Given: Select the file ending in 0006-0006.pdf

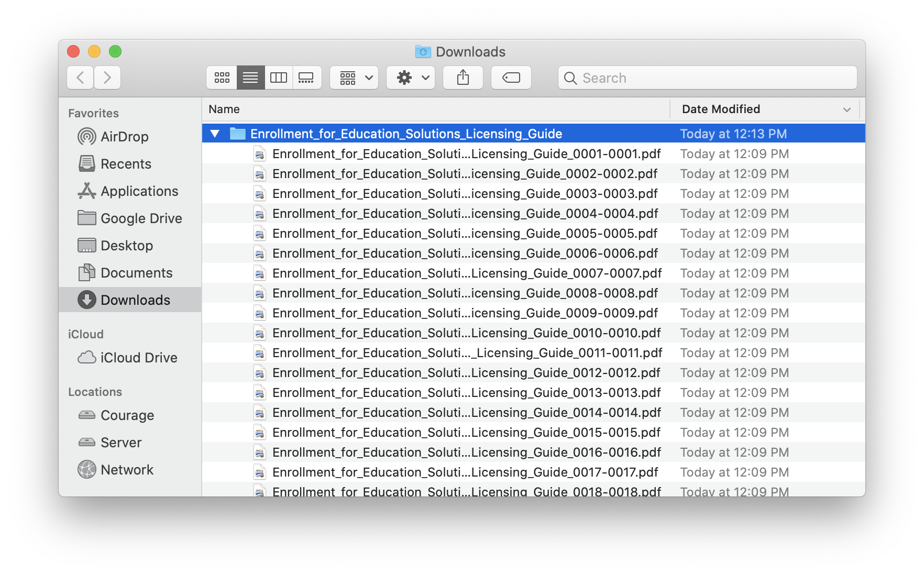Looking at the screenshot, I should [x=533, y=253].
